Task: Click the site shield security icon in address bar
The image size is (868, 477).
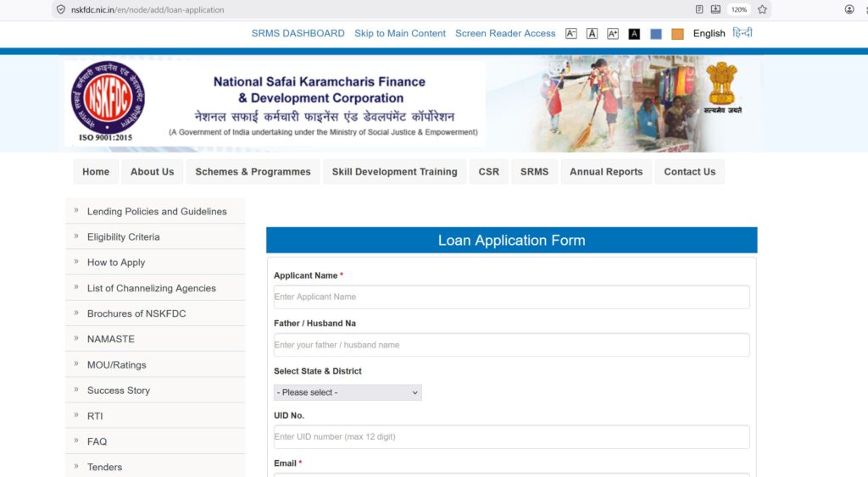Action: [x=61, y=9]
